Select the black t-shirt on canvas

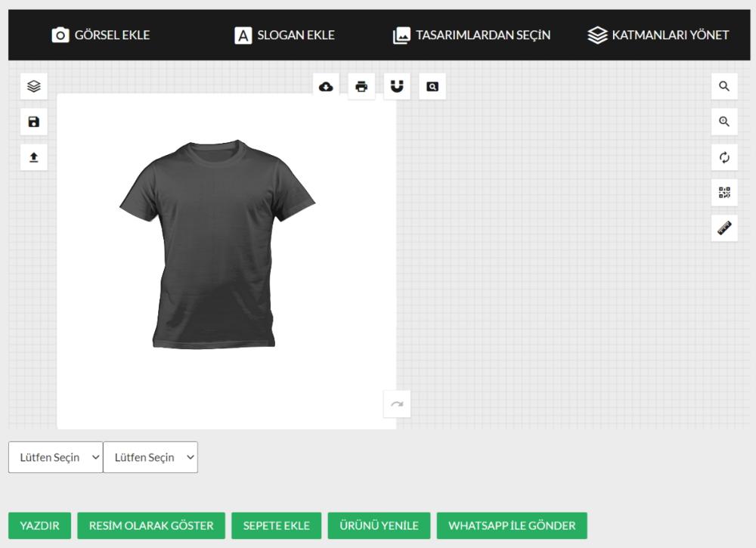click(x=217, y=244)
